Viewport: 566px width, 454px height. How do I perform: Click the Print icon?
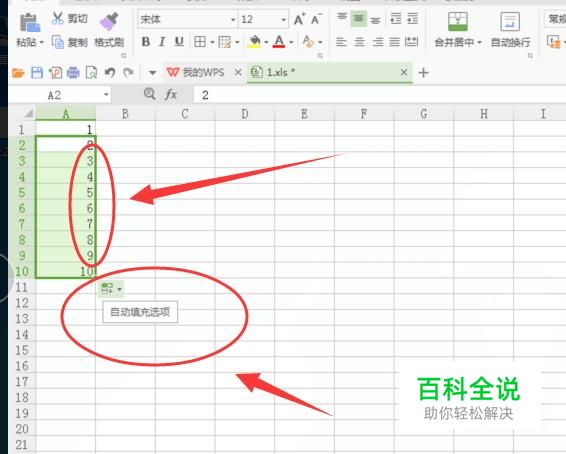[x=73, y=73]
